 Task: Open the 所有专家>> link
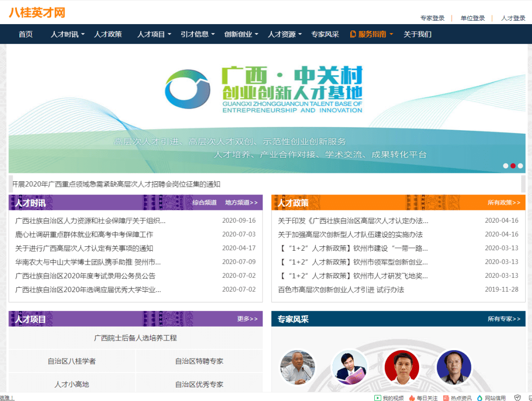[x=504, y=319]
